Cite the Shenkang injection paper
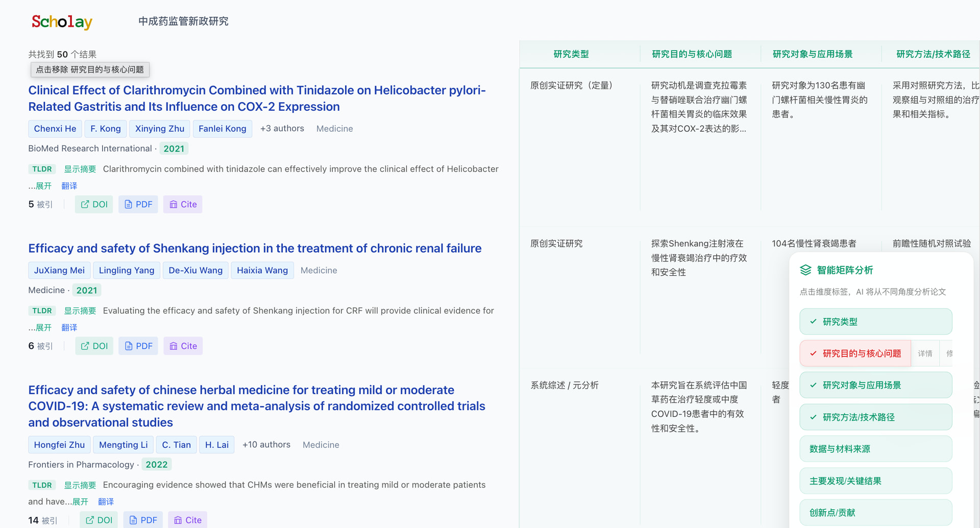Viewport: 980px width, 528px height. click(183, 346)
